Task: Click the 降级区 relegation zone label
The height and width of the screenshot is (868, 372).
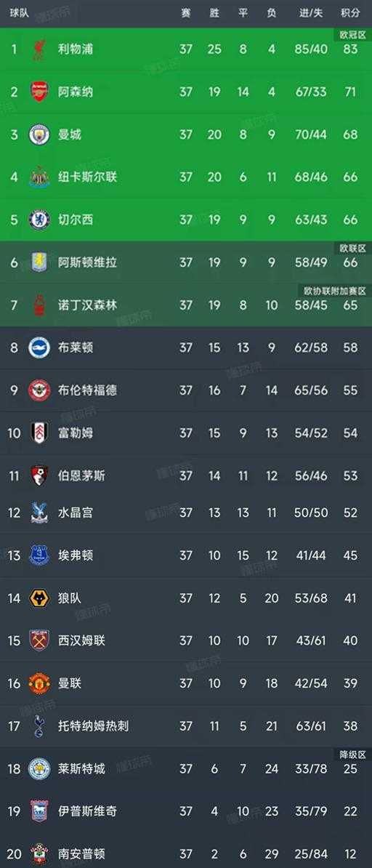Action: [352, 754]
